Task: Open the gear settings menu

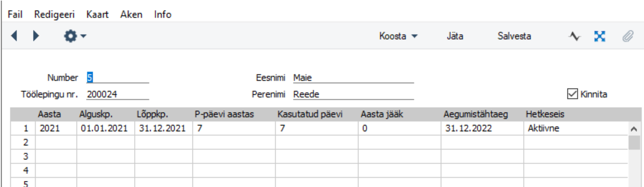Action: point(70,36)
